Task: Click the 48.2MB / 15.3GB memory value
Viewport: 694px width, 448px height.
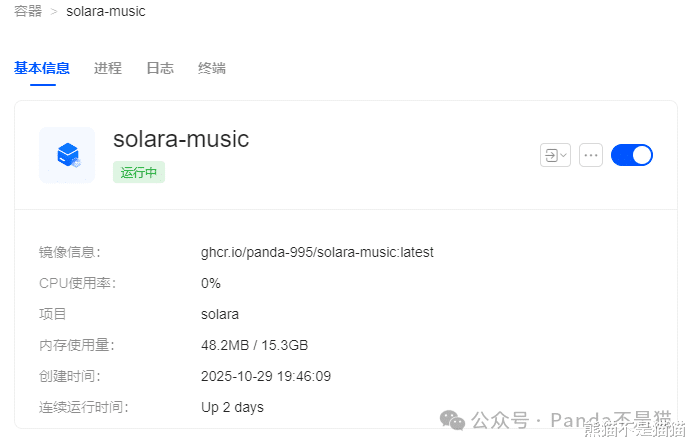Action: click(x=254, y=345)
